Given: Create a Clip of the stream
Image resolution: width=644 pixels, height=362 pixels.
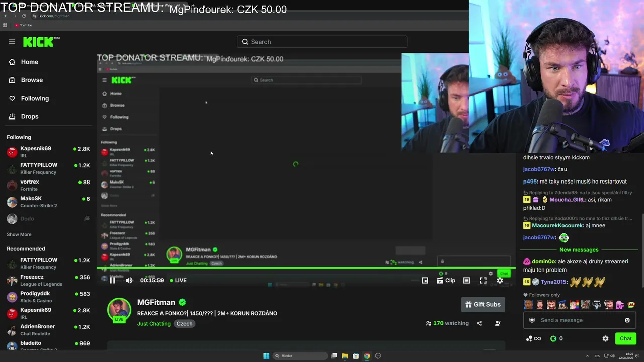Looking at the screenshot, I should (x=446, y=280).
